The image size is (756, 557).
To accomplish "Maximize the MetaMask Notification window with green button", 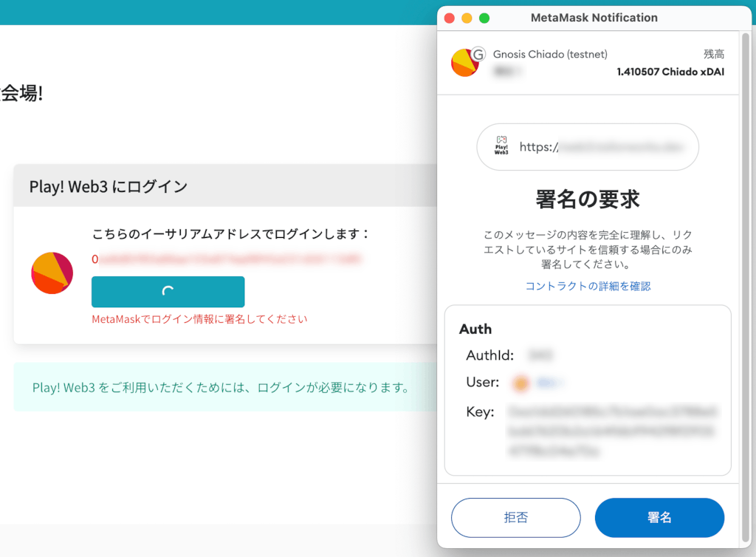I will click(484, 18).
